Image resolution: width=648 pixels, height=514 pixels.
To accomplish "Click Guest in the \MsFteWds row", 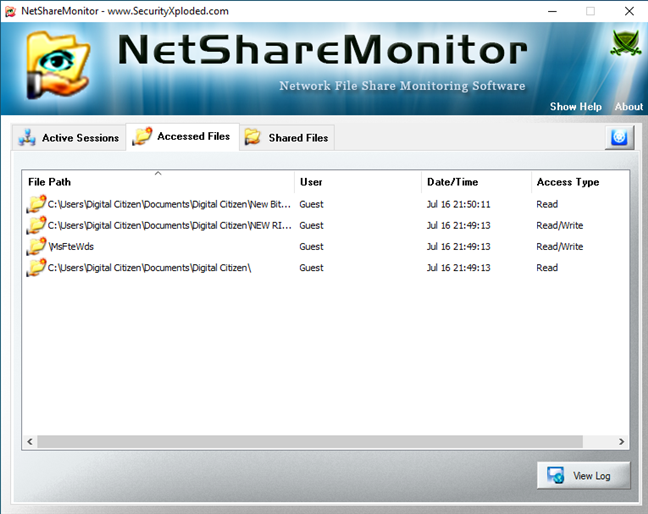I will tap(311, 247).
